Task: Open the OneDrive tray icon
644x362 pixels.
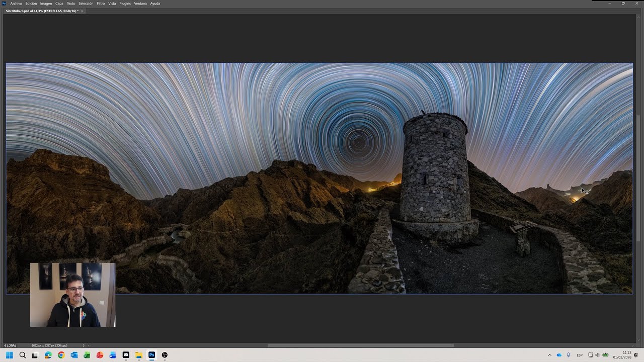Action: click(x=559, y=355)
